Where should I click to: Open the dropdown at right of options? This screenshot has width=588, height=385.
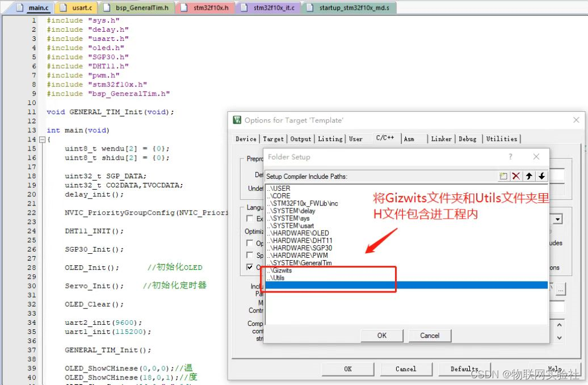tap(558, 219)
